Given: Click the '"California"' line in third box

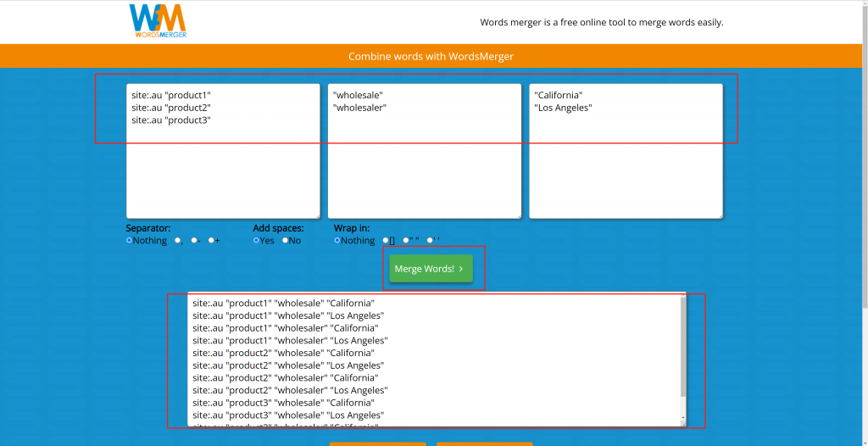Looking at the screenshot, I should point(559,95).
